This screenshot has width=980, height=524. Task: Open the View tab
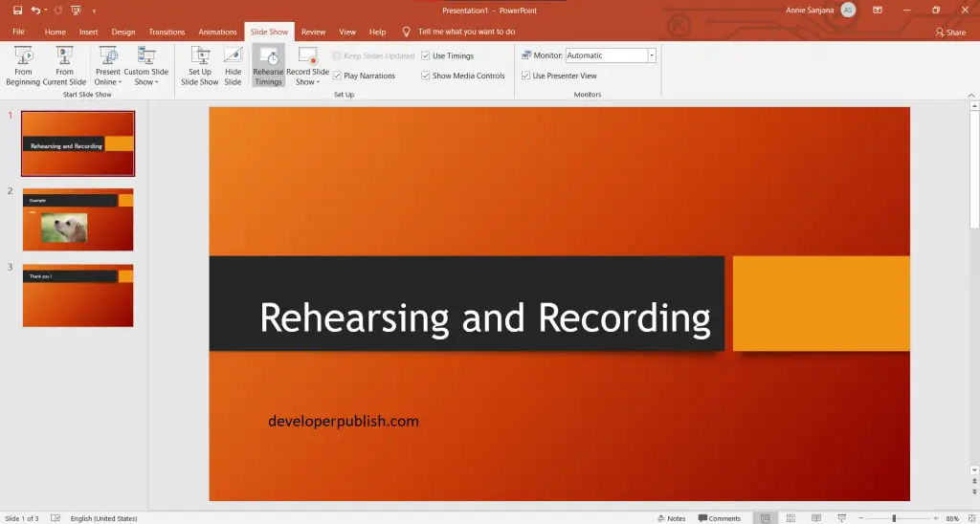tap(347, 32)
